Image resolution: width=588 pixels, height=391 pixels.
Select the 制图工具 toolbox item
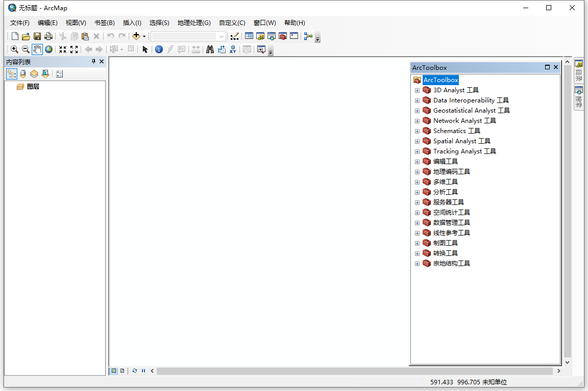445,244
